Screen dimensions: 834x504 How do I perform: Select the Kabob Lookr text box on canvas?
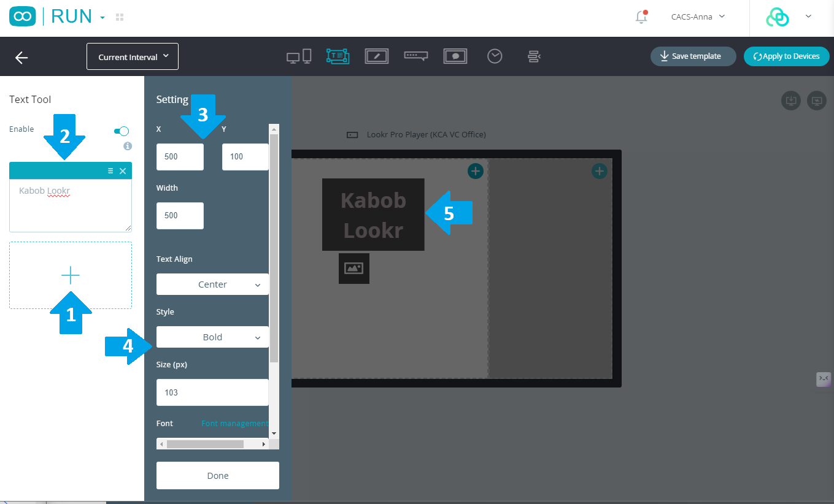point(373,215)
